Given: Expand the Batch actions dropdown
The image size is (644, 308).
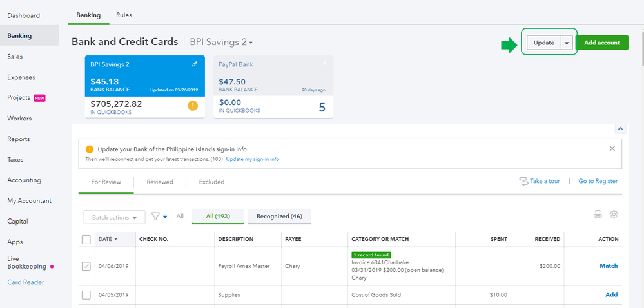Looking at the screenshot, I should (114, 218).
